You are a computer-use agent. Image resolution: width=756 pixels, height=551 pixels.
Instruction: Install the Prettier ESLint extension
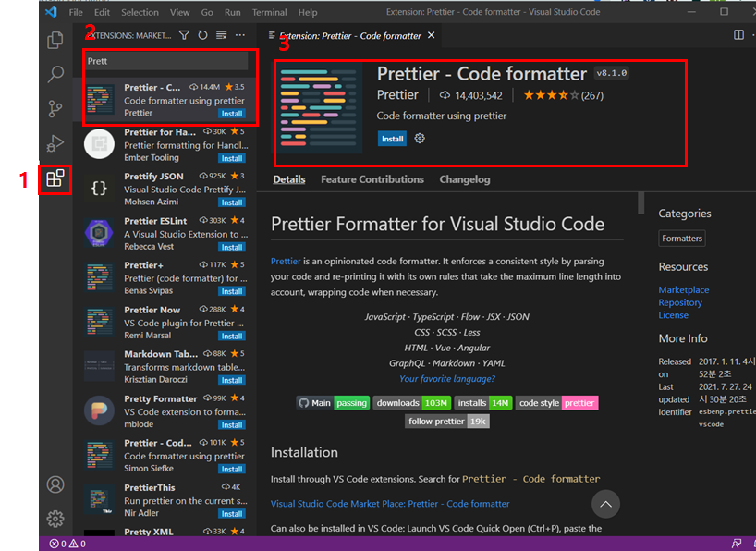(232, 248)
